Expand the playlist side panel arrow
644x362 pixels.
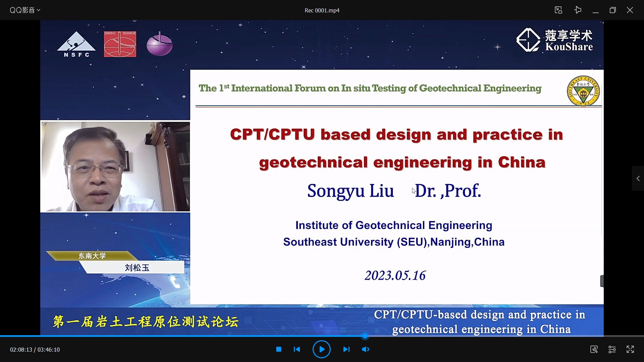[x=638, y=179]
